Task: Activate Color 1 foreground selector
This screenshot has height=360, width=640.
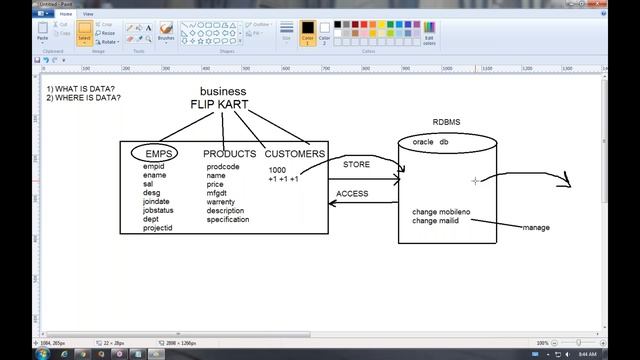Action: pyautogui.click(x=308, y=33)
